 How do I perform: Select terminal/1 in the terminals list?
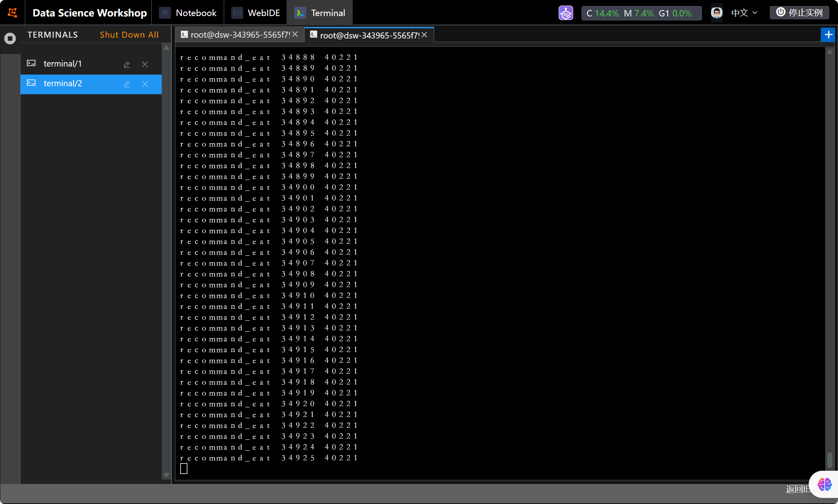tap(63, 64)
